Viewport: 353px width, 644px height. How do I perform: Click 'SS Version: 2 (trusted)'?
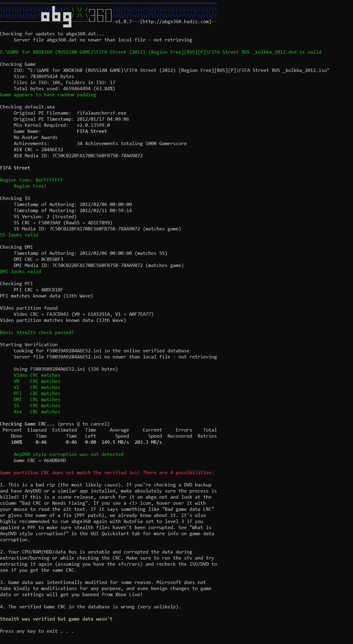[x=45, y=217]
